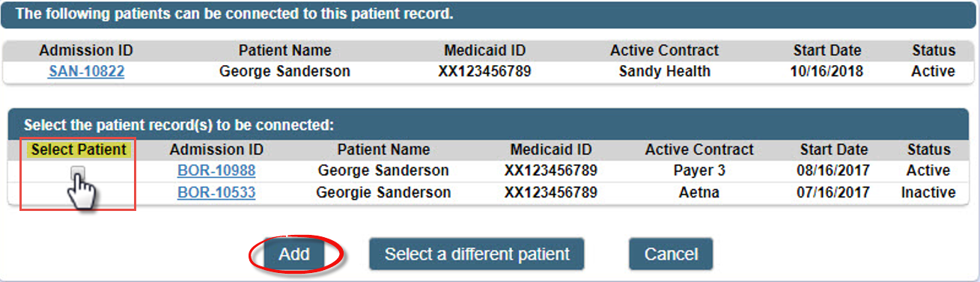Choose Select a different patient
This screenshot has width=980, height=282.
pos(477,254)
